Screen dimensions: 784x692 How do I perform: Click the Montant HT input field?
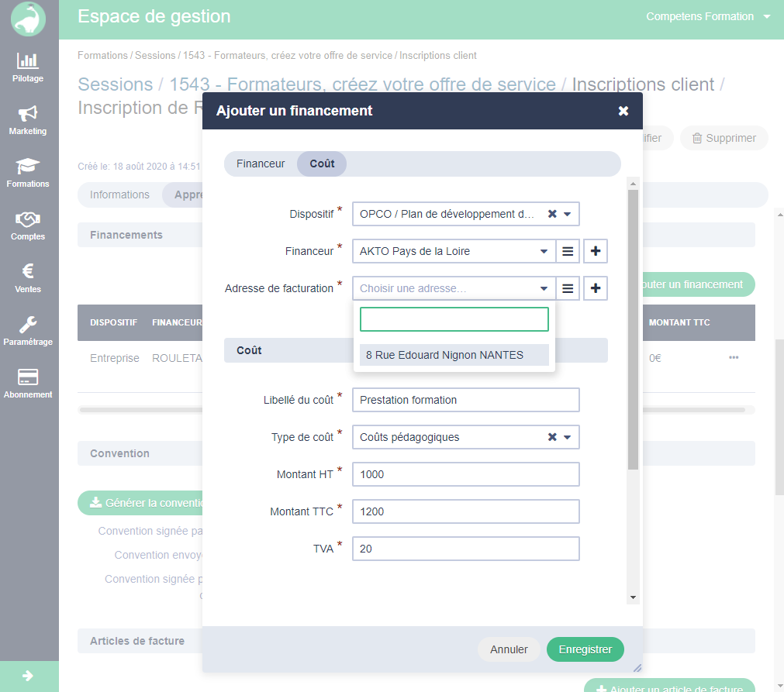click(x=465, y=474)
